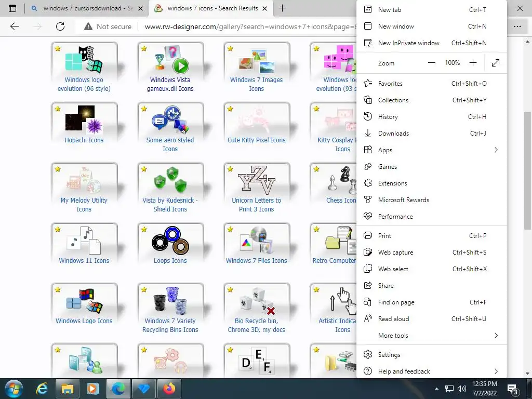Click the Extensions puzzle icon

point(368,183)
